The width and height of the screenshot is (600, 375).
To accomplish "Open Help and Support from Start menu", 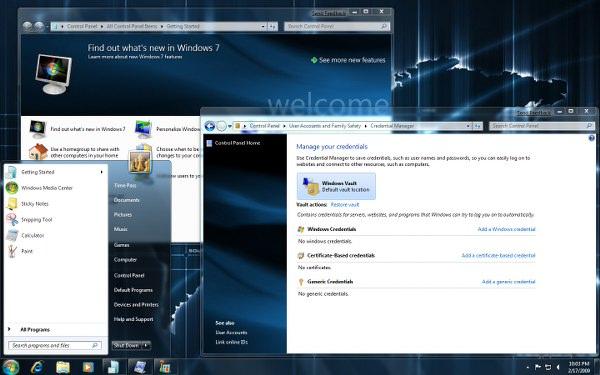I will 133,319.
